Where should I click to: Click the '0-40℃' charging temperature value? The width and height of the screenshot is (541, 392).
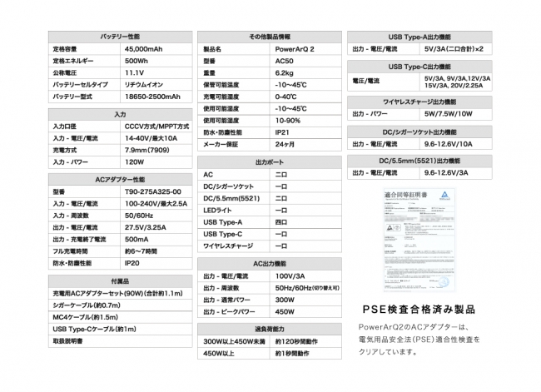coord(286,97)
